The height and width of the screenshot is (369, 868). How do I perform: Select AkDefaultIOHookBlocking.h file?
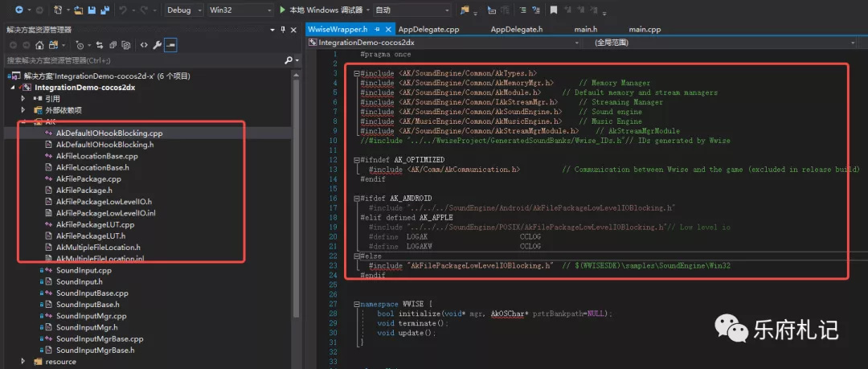(x=105, y=145)
